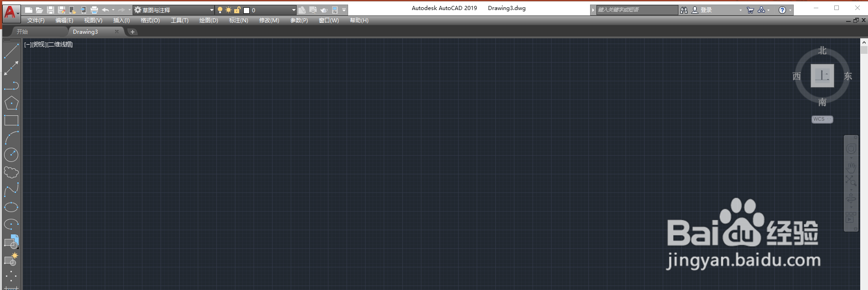Click the Pan hand in navigation bar
868x290 pixels.
coord(851,167)
